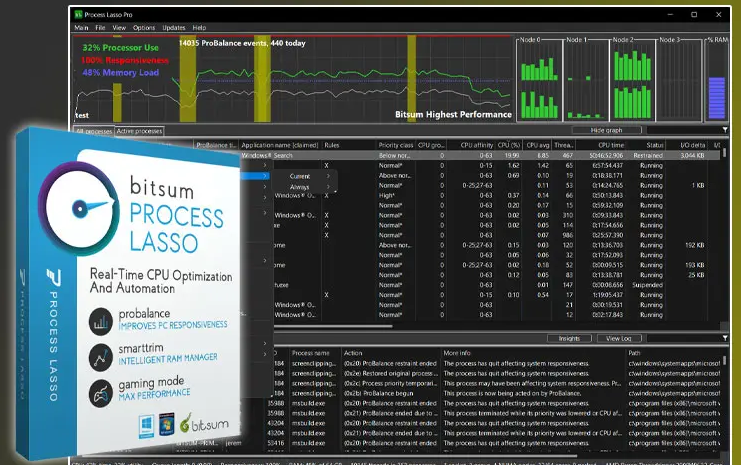Click the arrow on the blue highlighted menu item
The height and width of the screenshot is (465, 741).
[x=265, y=176]
